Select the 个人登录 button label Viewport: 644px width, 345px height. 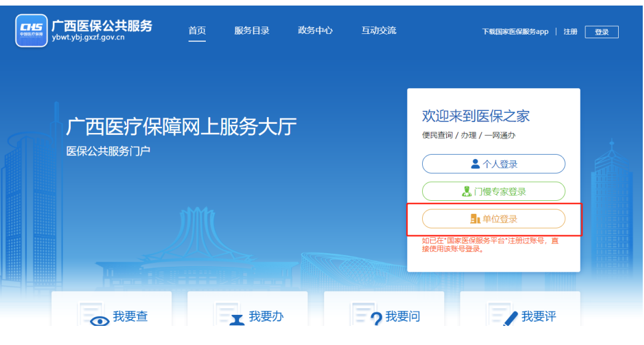coord(500,164)
